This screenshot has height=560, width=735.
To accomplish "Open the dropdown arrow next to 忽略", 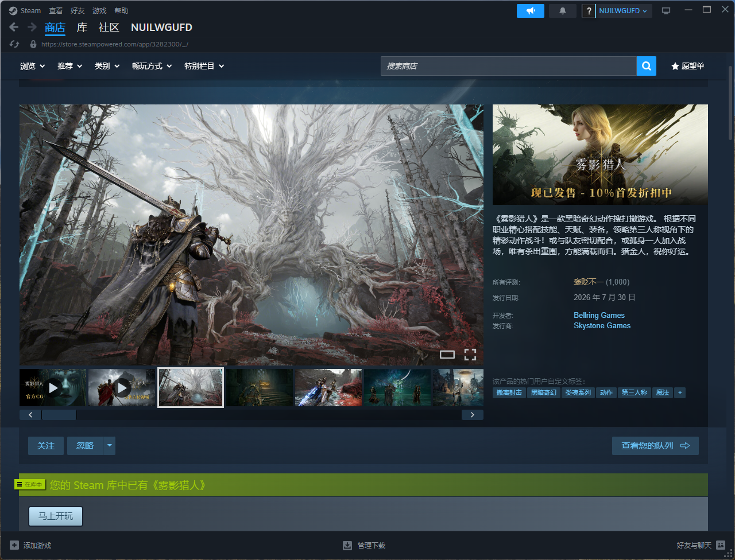I will [109, 446].
